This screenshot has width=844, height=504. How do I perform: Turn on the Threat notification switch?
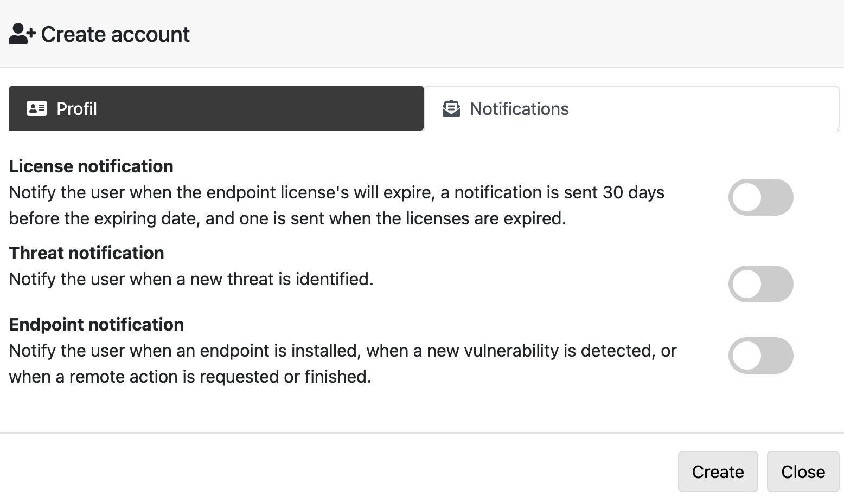760,284
